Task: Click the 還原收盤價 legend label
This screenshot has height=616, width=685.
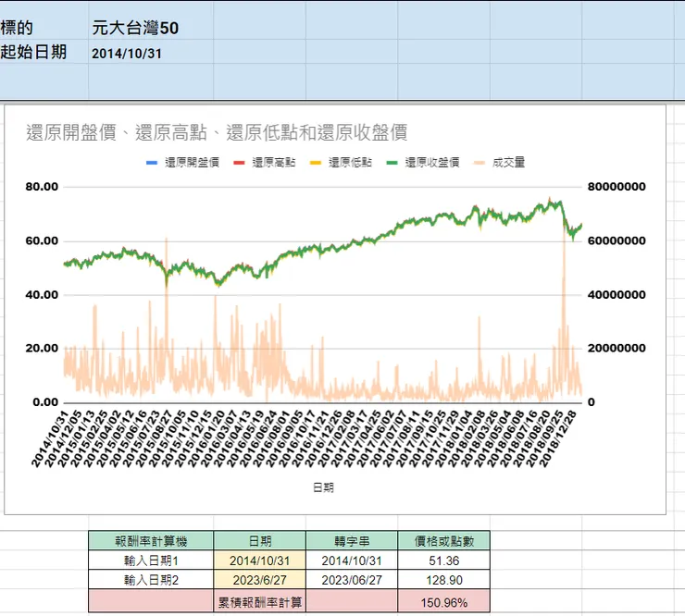Action: tap(432, 163)
